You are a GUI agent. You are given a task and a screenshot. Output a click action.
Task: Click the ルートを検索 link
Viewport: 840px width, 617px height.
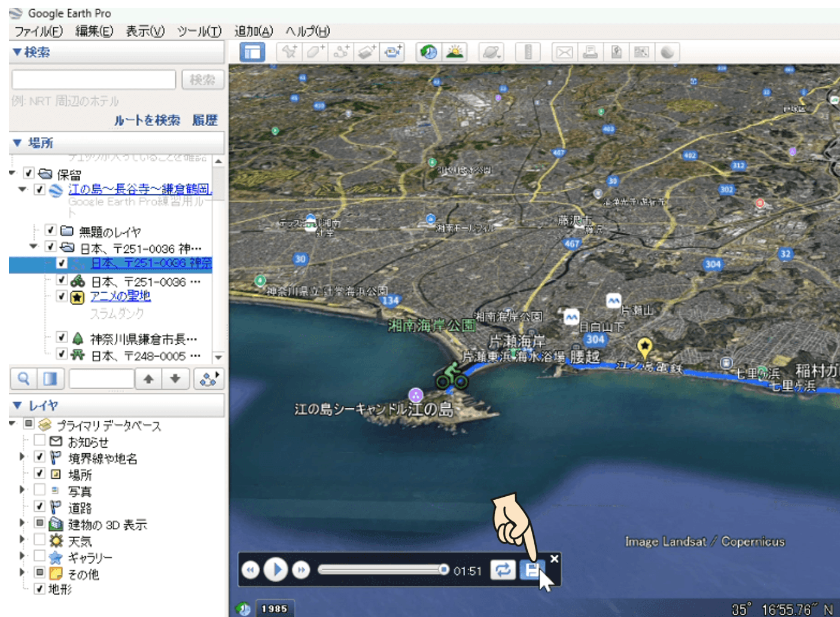(x=147, y=120)
